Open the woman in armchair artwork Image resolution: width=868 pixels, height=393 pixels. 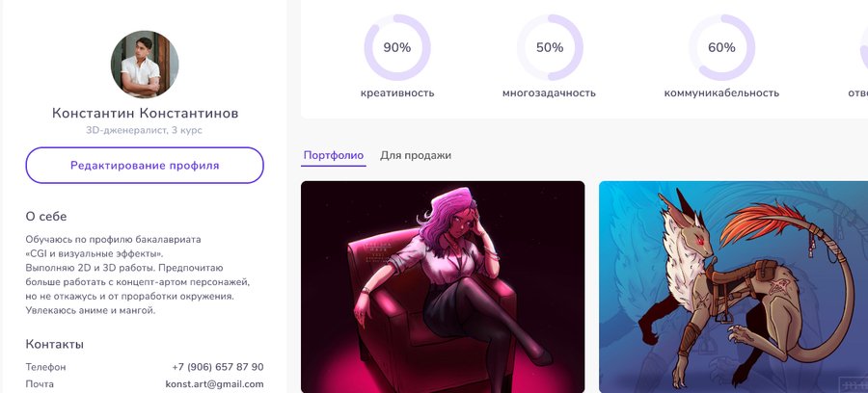443,287
